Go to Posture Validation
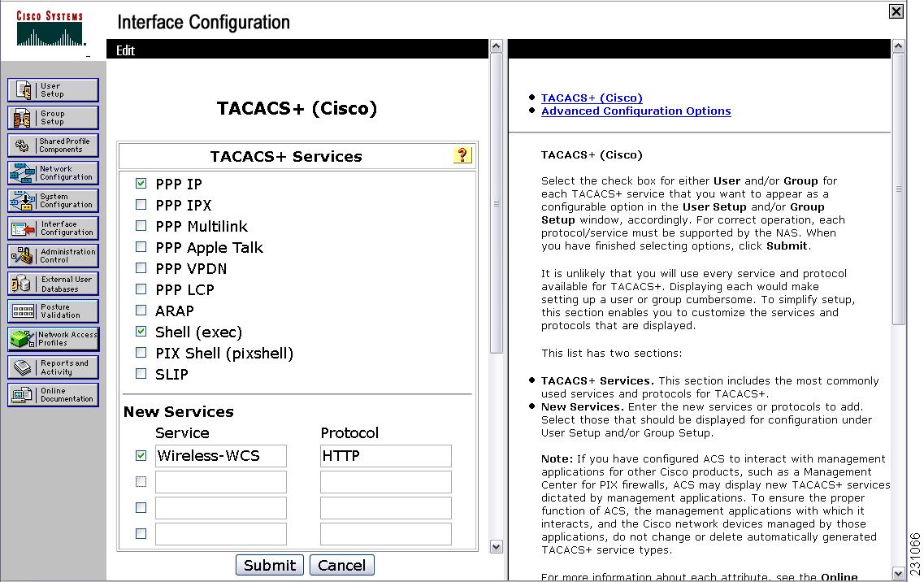 coord(53,311)
